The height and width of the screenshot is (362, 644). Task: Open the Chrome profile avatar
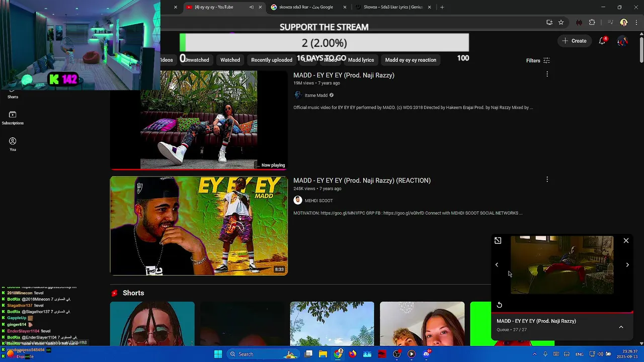click(x=624, y=22)
